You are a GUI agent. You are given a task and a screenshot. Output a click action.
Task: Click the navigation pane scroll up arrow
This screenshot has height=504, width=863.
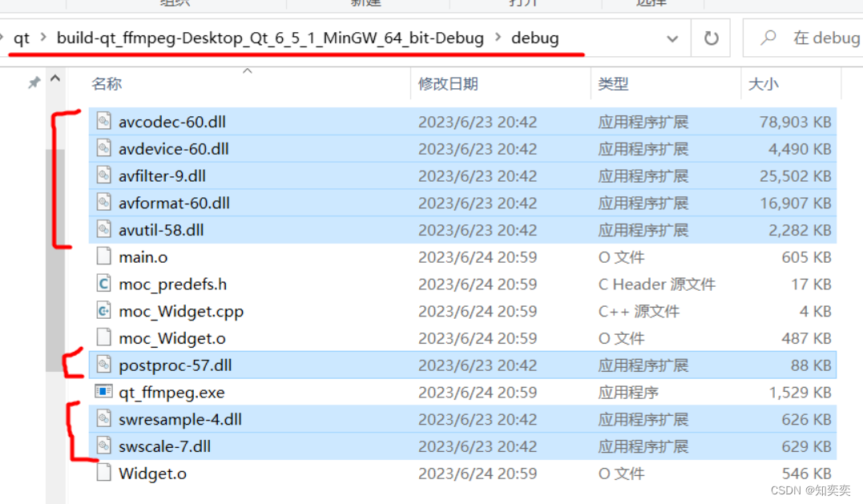coord(55,79)
